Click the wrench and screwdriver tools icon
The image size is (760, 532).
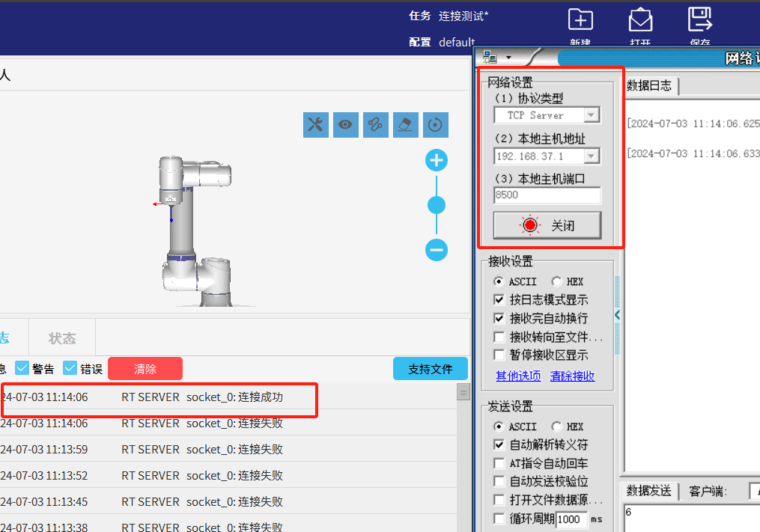[316, 125]
